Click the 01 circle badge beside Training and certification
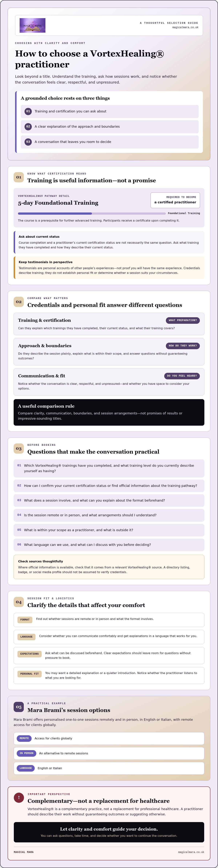This screenshot has height=868, width=218. (x=28, y=111)
